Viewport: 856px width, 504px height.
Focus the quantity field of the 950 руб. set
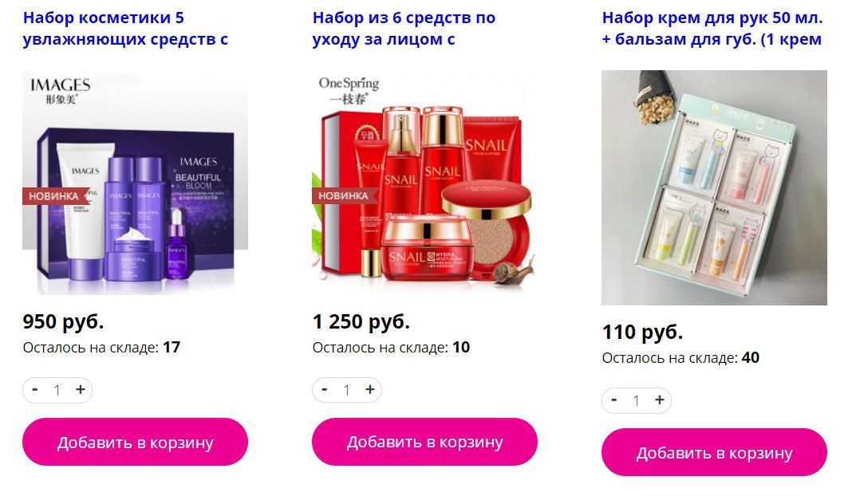click(x=57, y=390)
